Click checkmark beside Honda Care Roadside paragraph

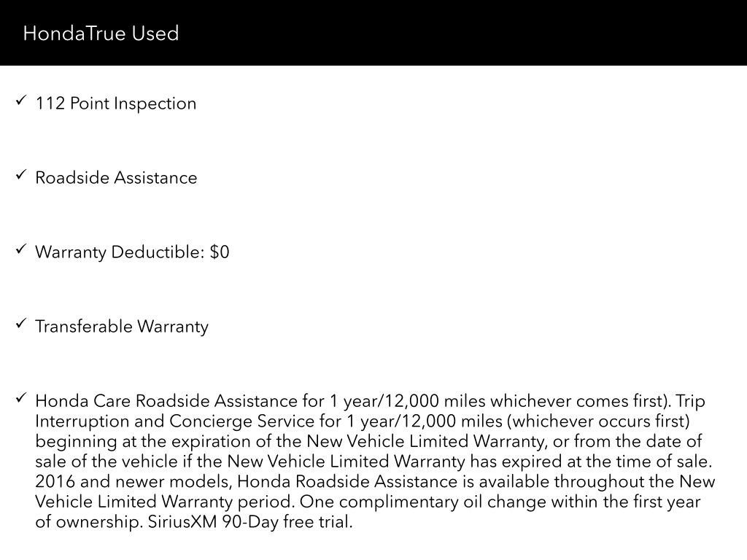click(20, 397)
